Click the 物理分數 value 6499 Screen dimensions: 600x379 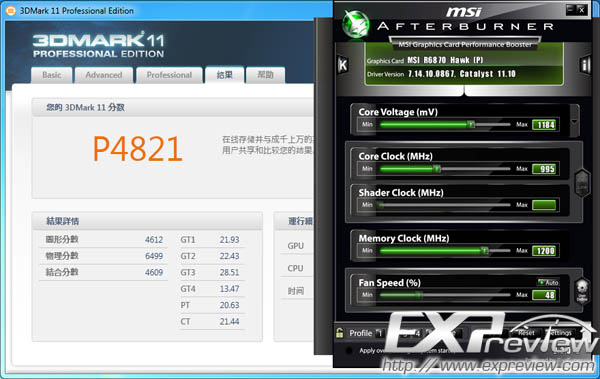pyautogui.click(x=154, y=256)
